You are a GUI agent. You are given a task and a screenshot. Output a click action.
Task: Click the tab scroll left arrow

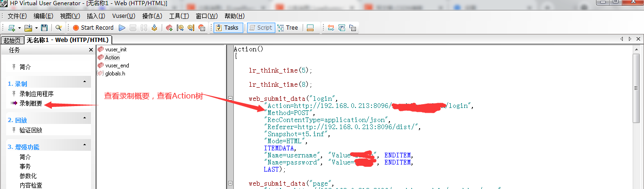coord(623,40)
